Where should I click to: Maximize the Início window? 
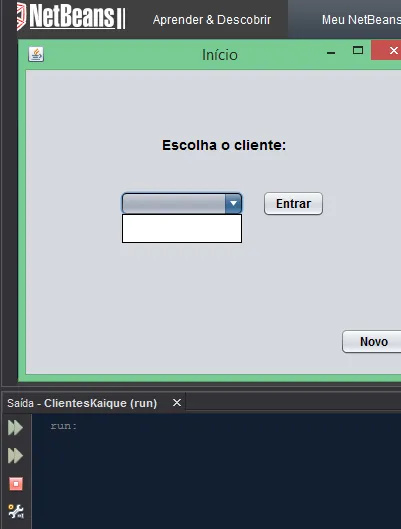coord(358,51)
